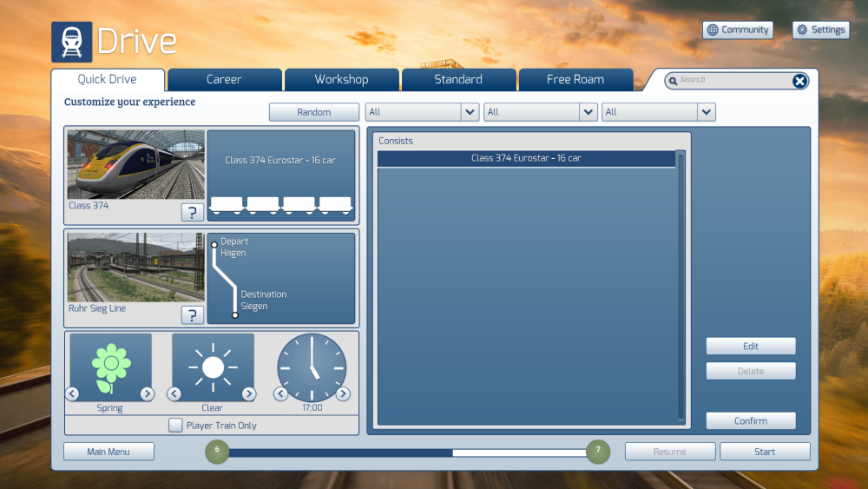Click the four-car consist diagram

click(x=281, y=205)
